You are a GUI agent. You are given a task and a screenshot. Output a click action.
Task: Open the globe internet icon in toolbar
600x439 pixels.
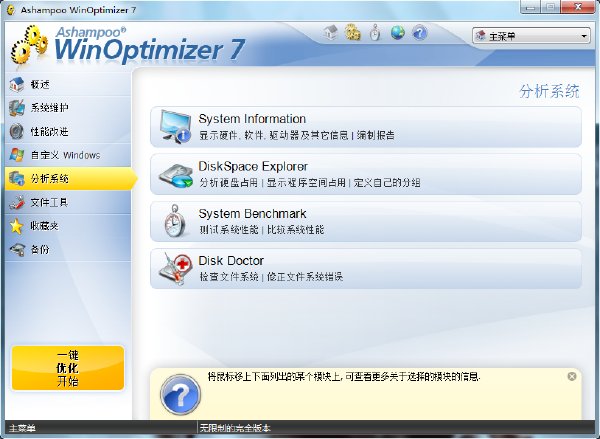[x=398, y=33]
